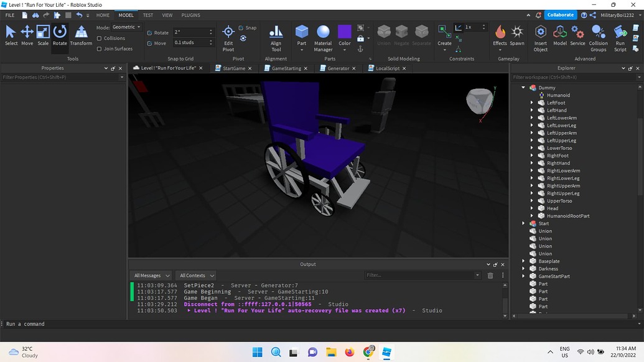Click the Collaborate button
Image resolution: width=644 pixels, height=362 pixels.
559,14
